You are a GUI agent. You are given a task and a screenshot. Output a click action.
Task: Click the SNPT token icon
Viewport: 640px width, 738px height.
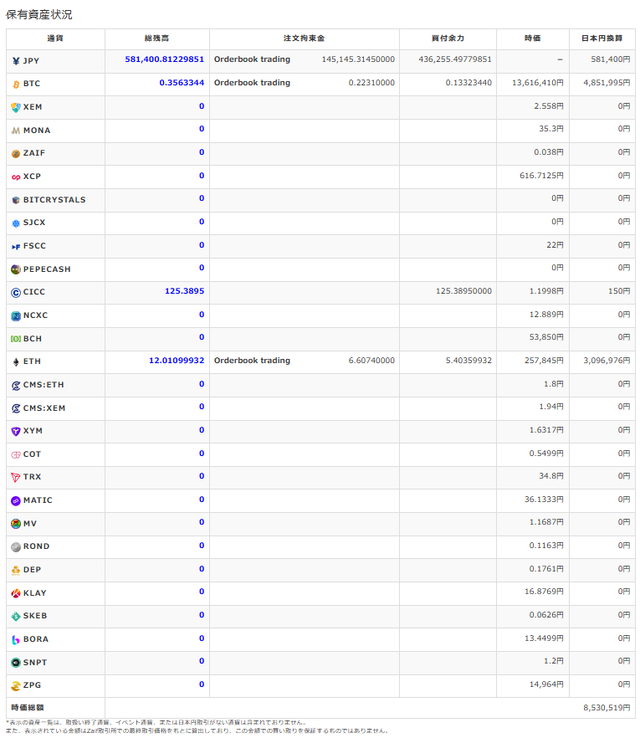pyautogui.click(x=16, y=663)
